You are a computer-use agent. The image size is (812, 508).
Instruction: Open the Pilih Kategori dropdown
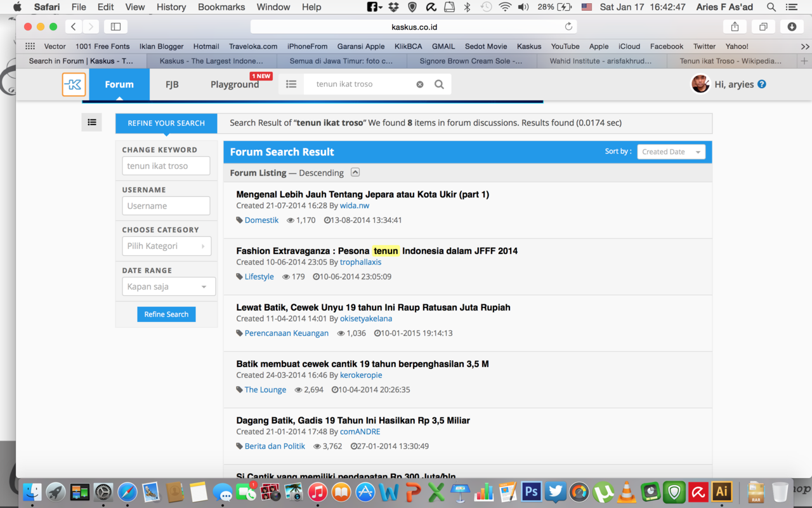[x=166, y=246]
